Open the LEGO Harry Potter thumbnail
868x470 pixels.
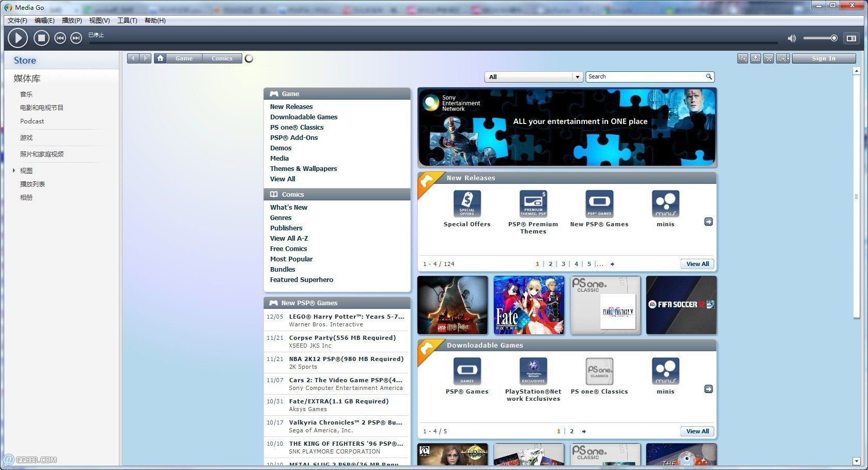pyautogui.click(x=453, y=305)
